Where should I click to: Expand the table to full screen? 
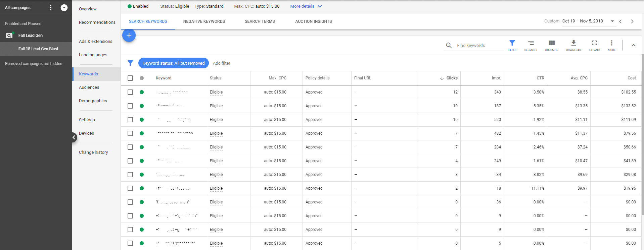tap(594, 45)
